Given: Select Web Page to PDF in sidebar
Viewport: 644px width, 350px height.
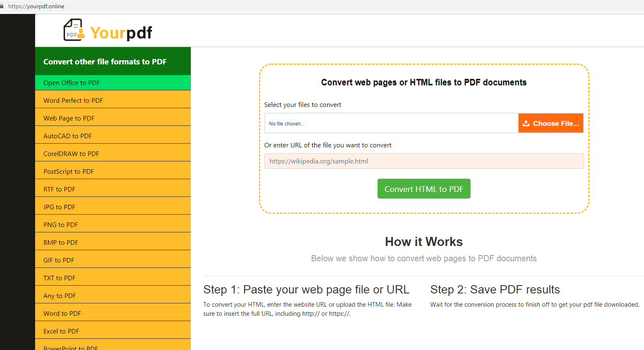Looking at the screenshot, I should pyautogui.click(x=113, y=118).
